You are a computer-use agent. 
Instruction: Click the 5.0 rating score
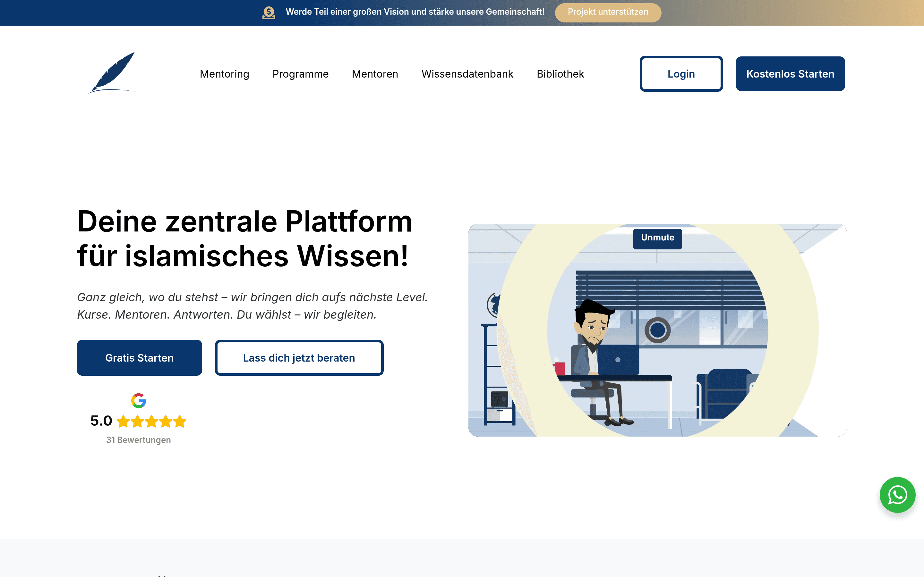point(101,421)
